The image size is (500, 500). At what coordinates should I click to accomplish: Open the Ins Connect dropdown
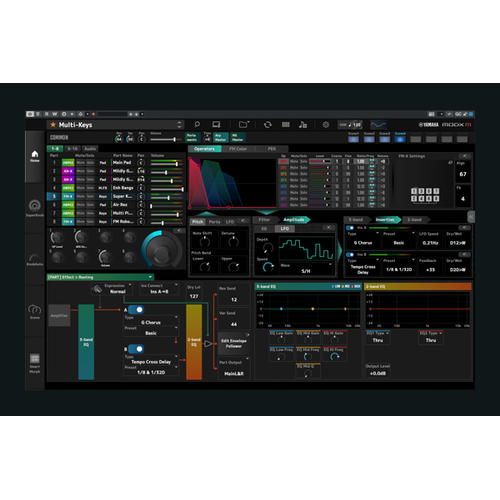pos(159,289)
